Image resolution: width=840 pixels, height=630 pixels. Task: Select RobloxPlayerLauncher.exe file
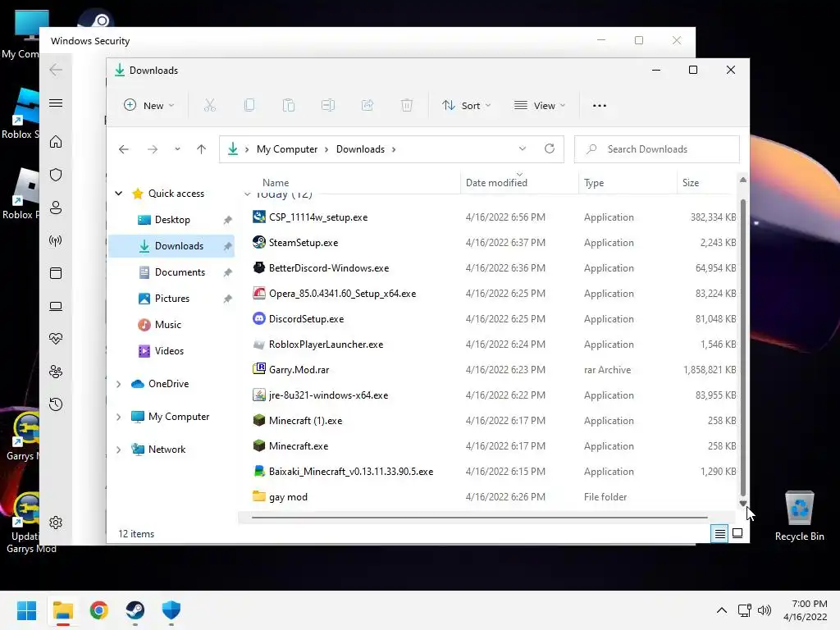(326, 345)
